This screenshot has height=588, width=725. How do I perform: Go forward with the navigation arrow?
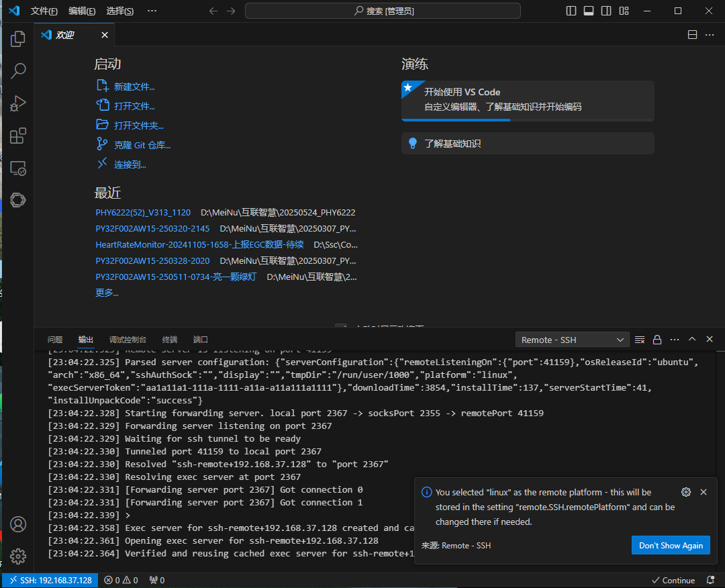click(x=231, y=11)
